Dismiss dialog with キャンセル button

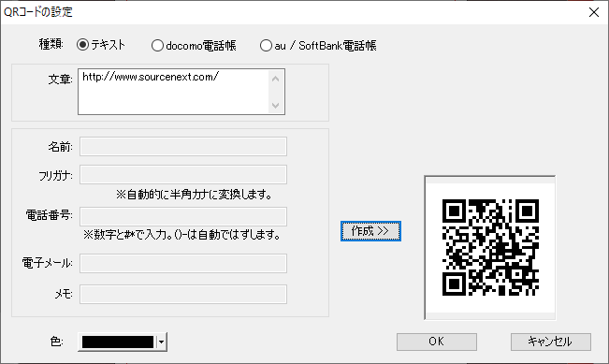[551, 342]
